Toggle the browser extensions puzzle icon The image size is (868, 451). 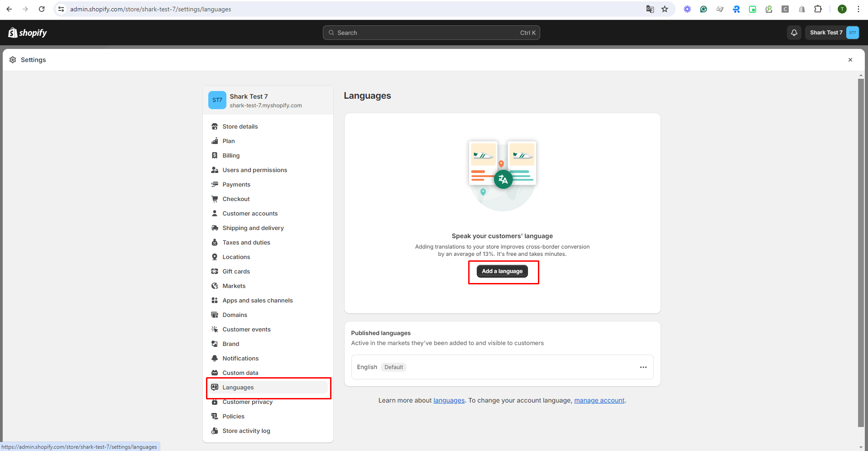(x=818, y=9)
